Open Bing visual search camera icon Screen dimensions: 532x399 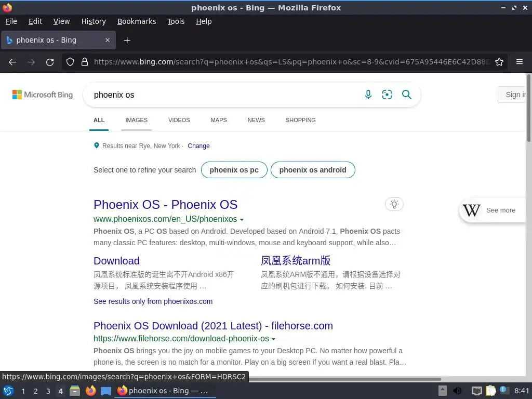point(387,95)
